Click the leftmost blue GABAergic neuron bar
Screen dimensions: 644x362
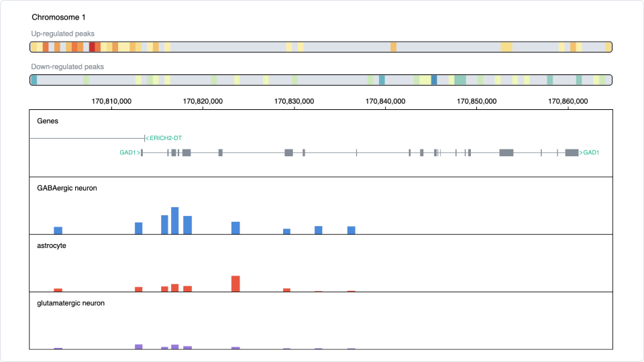pos(58,230)
